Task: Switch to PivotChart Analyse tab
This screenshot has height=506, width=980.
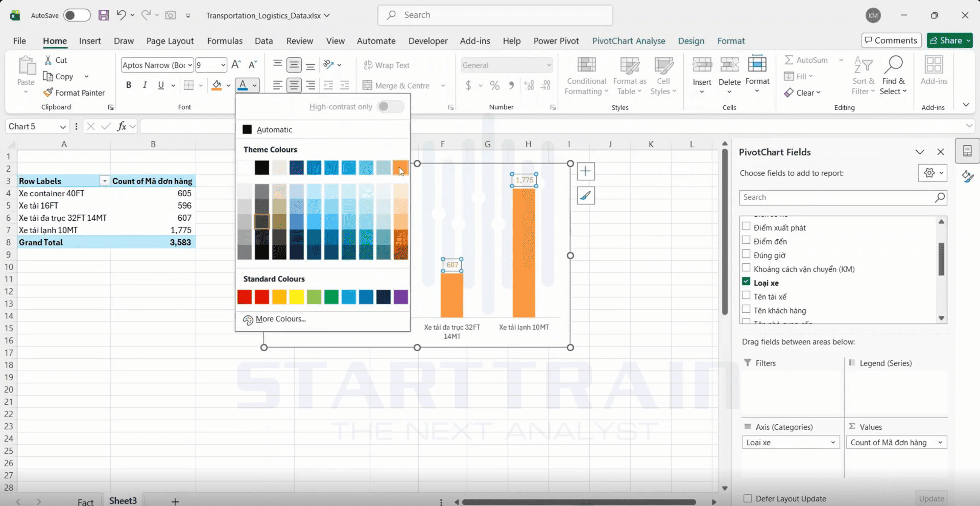Action: point(629,41)
